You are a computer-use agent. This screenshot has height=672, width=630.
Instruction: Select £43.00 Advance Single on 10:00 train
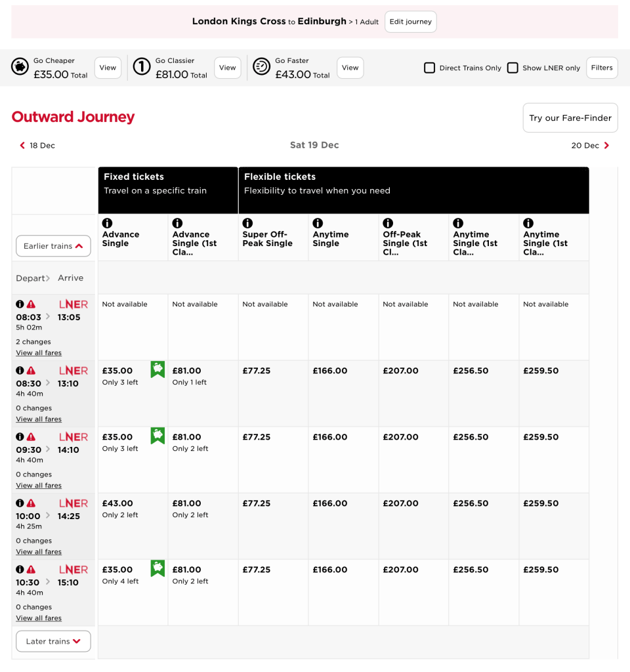tap(117, 503)
